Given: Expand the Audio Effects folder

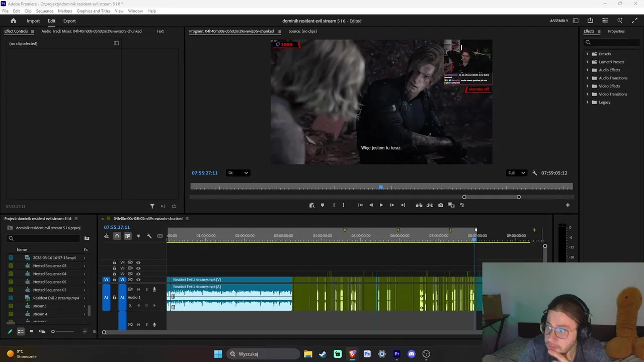Looking at the screenshot, I should coord(587,70).
